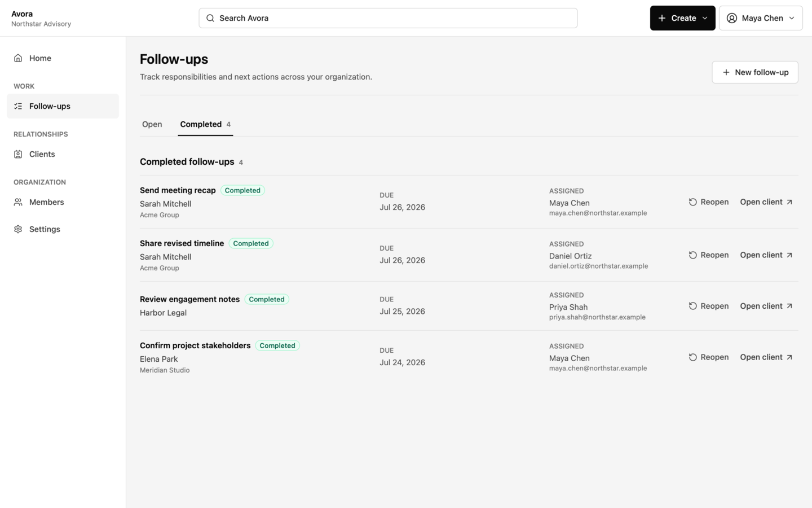812x508 pixels.
Task: Click reopen arrow icon for Send meeting recap
Action: tap(693, 202)
